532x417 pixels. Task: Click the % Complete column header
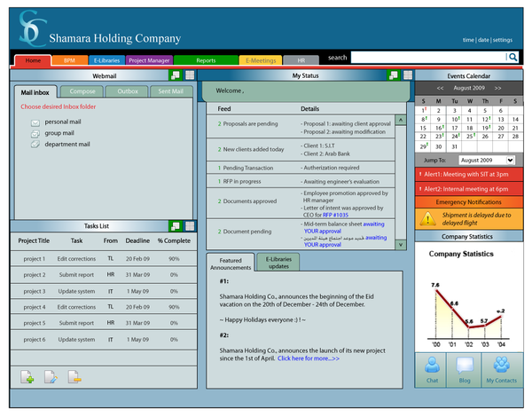pyautogui.click(x=174, y=240)
